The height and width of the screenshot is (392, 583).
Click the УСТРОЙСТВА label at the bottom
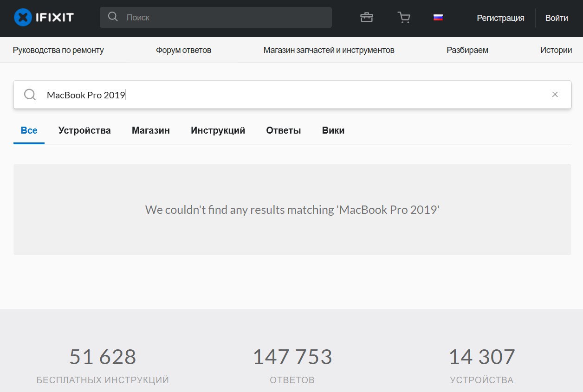pyautogui.click(x=482, y=380)
